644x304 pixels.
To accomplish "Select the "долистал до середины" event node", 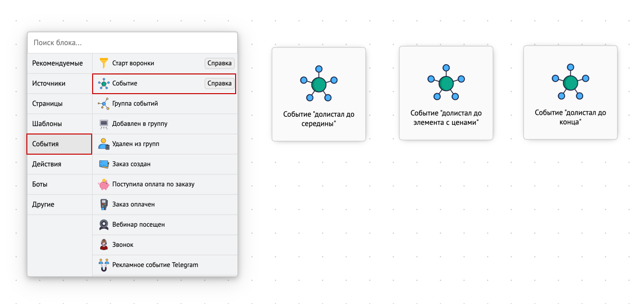I will 319,94.
